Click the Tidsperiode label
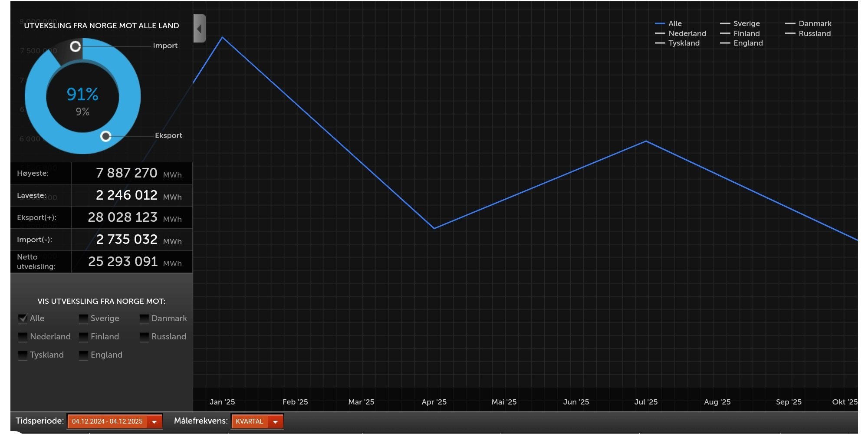Image resolution: width=868 pixels, height=434 pixels. coord(39,421)
